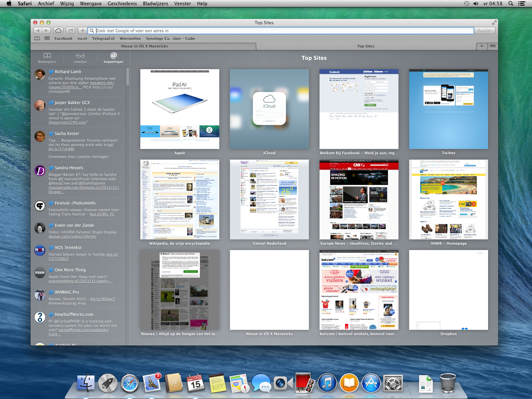Click the Reader button

point(484,31)
